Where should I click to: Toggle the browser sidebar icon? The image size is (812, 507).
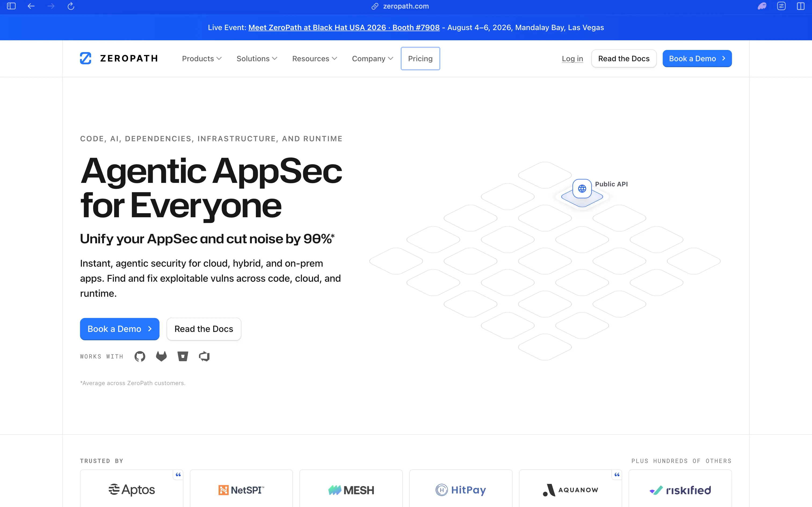[x=11, y=6]
